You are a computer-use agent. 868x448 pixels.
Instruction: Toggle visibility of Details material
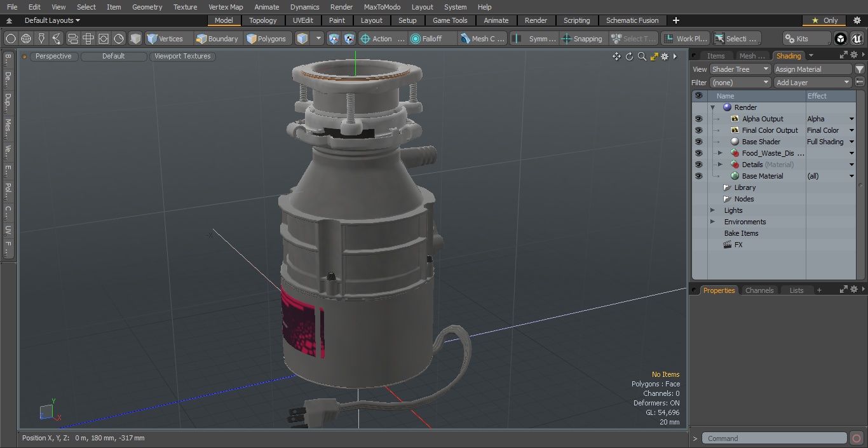pos(698,165)
